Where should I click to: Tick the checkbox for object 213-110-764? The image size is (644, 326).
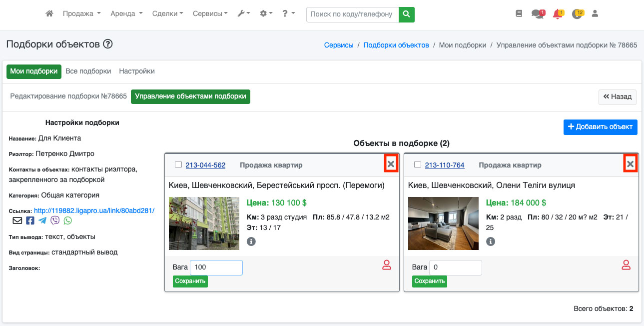click(x=418, y=165)
